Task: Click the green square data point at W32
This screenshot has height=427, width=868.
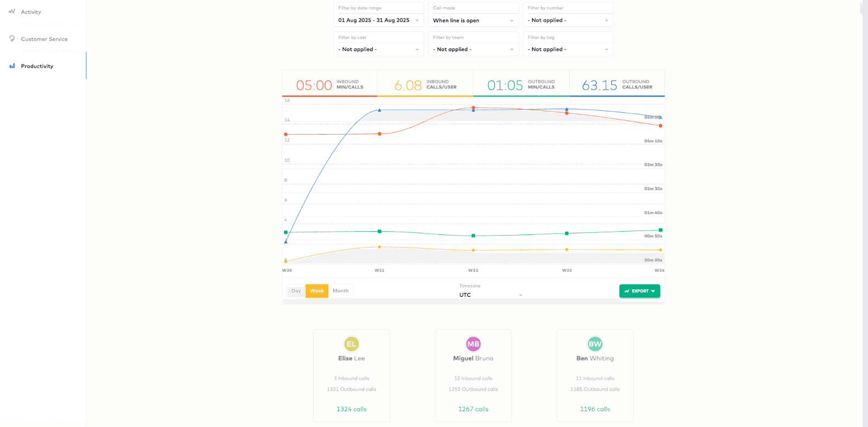Action: [473, 235]
